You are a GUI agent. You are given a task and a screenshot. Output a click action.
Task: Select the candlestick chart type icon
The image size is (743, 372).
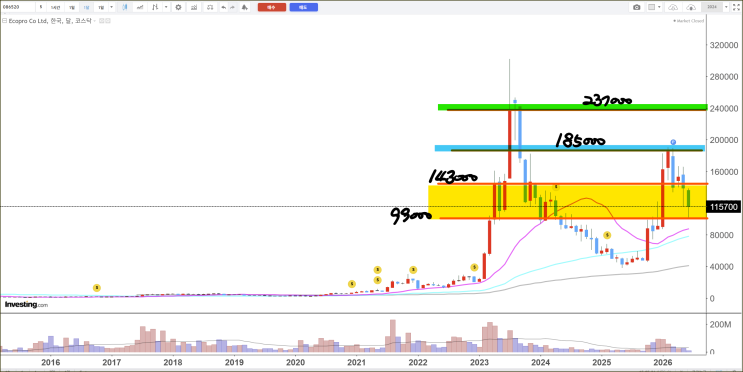point(125,7)
